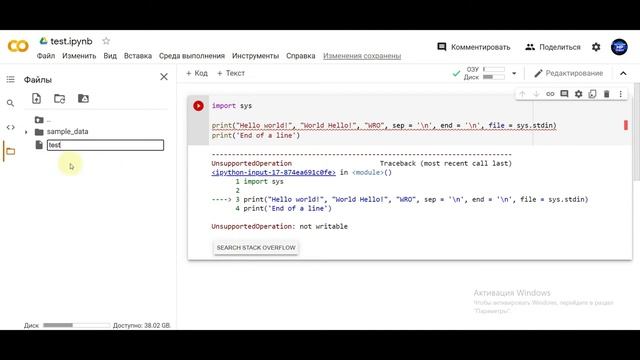640x360 pixels.
Task: Click the test.ipynb notebook title
Action: pyautogui.click(x=71, y=41)
